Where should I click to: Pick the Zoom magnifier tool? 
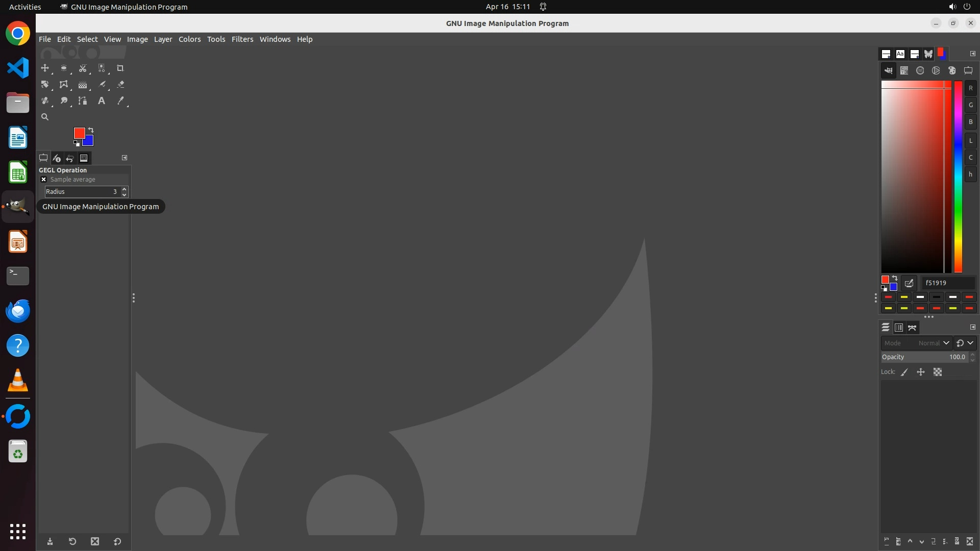point(45,117)
